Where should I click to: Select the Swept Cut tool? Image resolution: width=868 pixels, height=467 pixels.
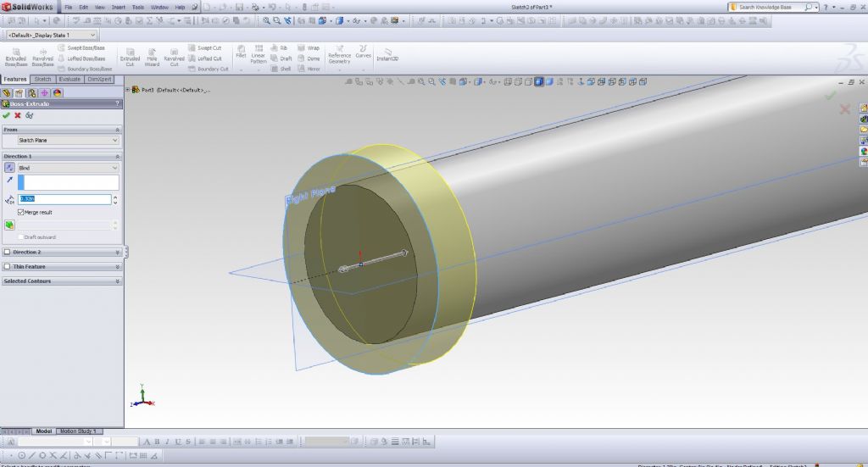click(205, 48)
